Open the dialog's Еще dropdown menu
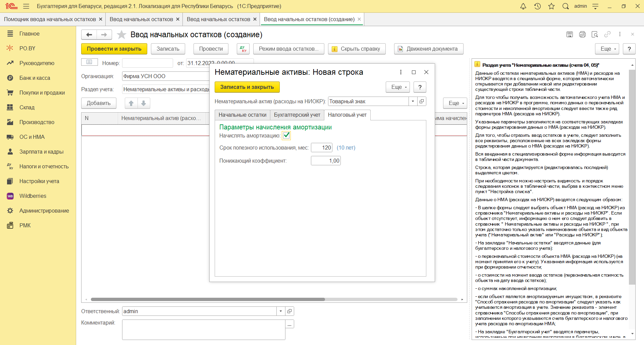This screenshot has width=644, height=345. point(398,87)
